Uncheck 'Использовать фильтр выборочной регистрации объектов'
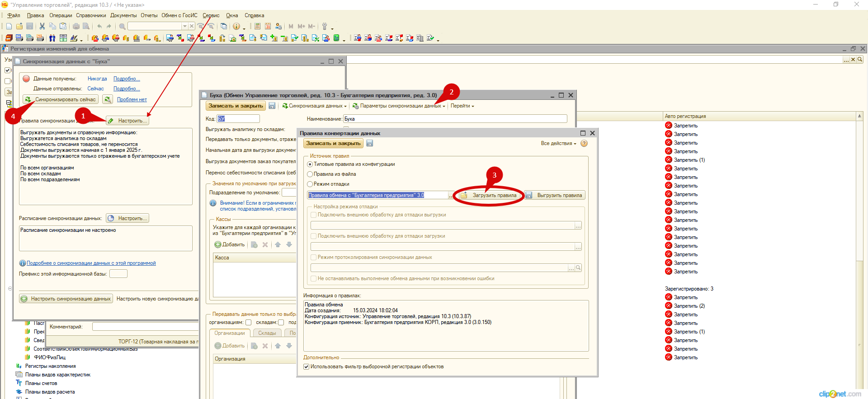Screen dimensions: 868x399 click(307, 367)
